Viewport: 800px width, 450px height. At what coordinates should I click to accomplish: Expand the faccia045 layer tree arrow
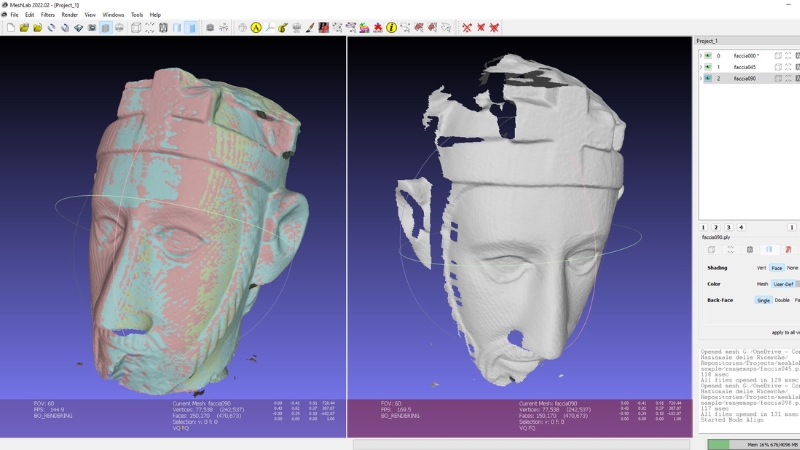pyautogui.click(x=700, y=67)
